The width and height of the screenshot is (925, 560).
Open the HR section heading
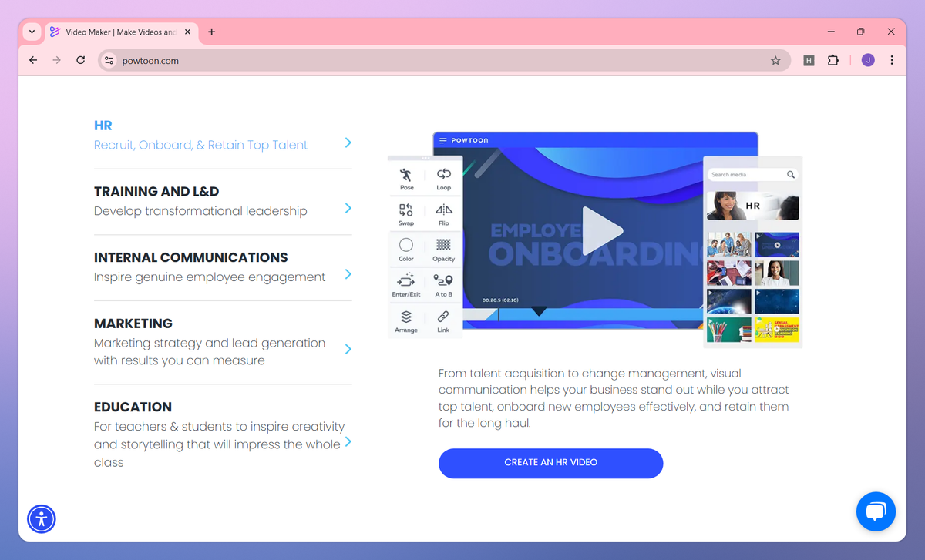click(103, 126)
